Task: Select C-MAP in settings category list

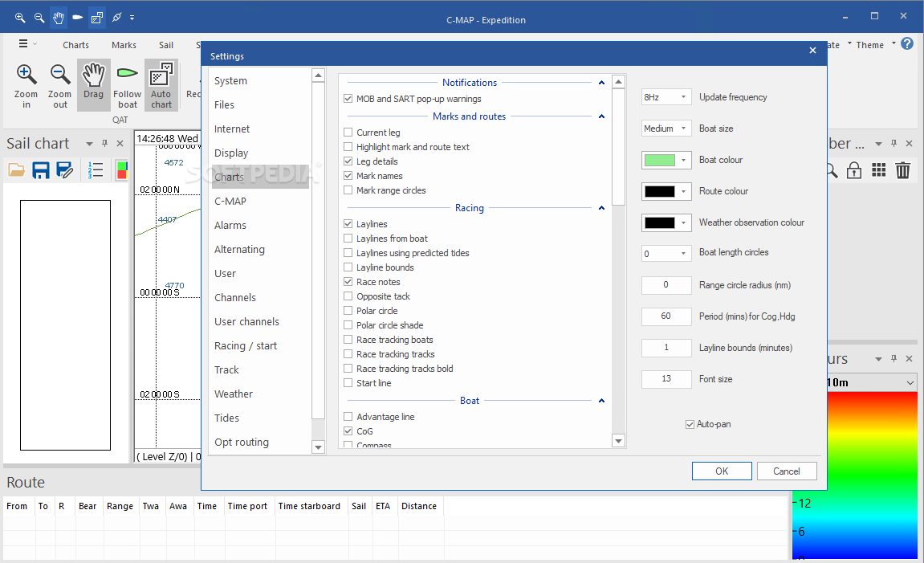Action: pos(230,201)
